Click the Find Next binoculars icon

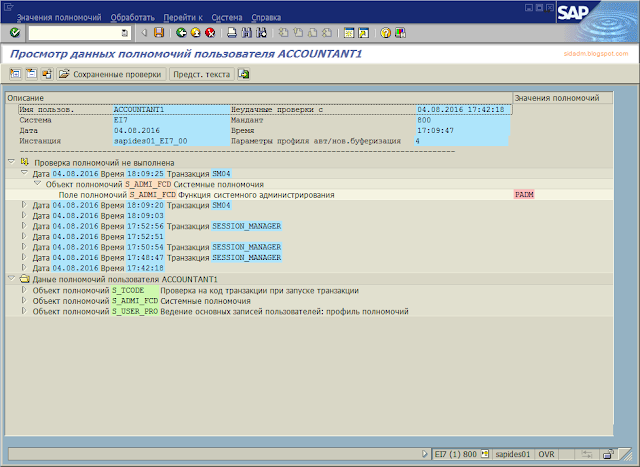261,33
